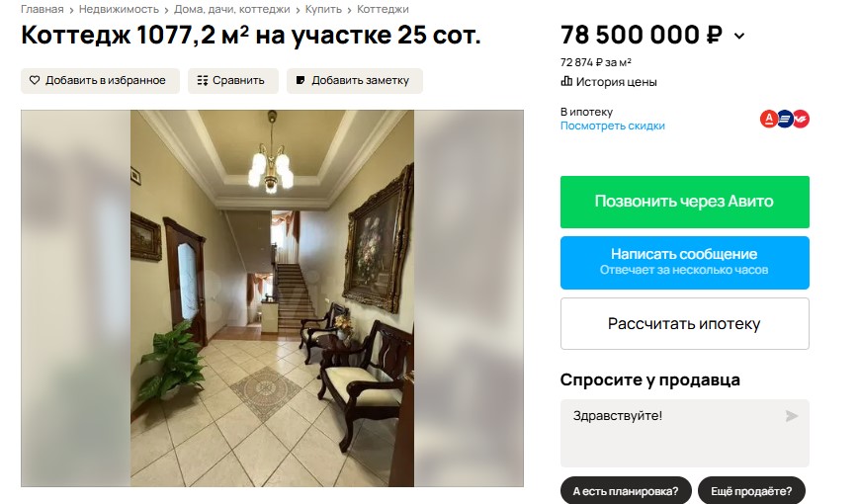
Task: Click the compare list icon
Action: [203, 80]
